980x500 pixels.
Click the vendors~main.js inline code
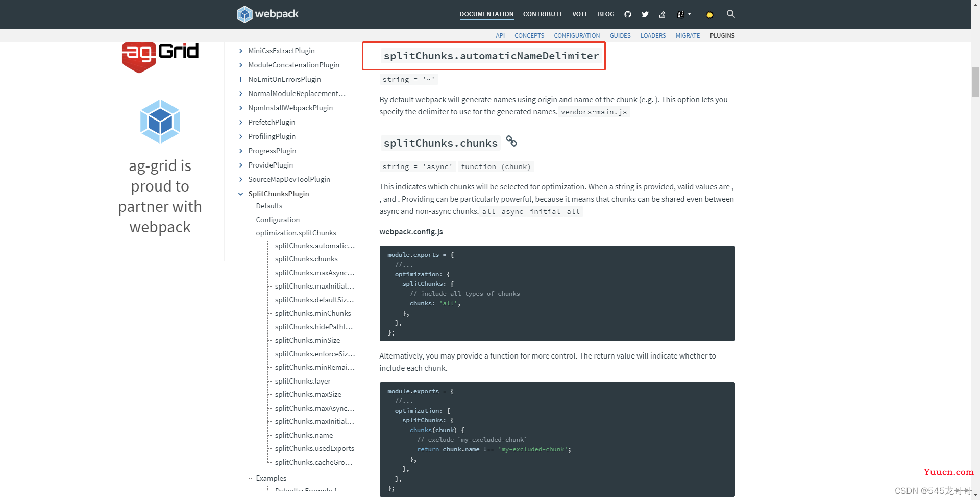coord(594,112)
